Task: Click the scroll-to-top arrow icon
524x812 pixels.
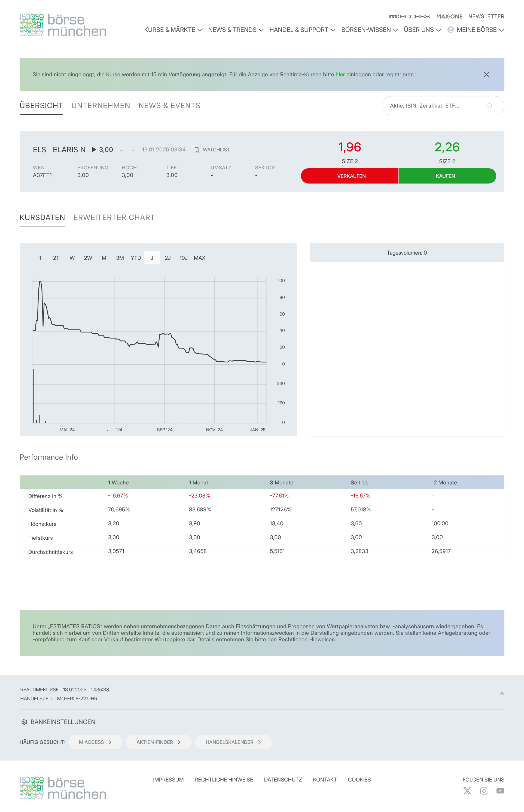Action: pos(502,695)
